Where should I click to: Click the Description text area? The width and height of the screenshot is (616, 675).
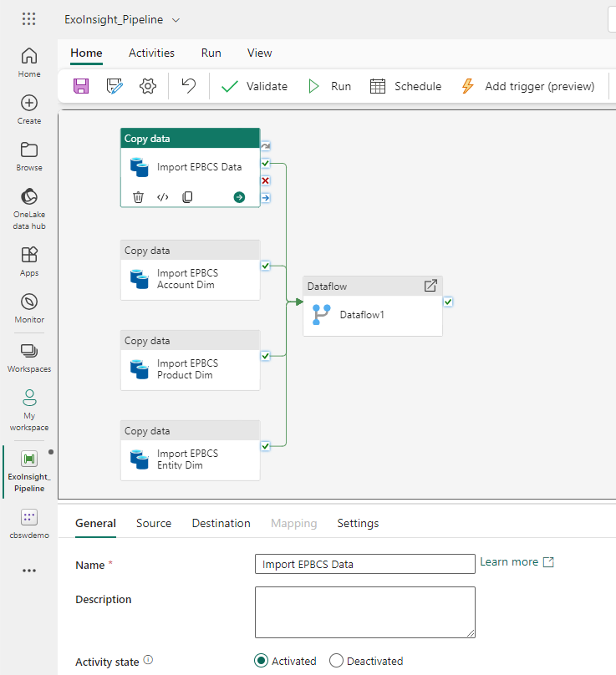(364, 612)
